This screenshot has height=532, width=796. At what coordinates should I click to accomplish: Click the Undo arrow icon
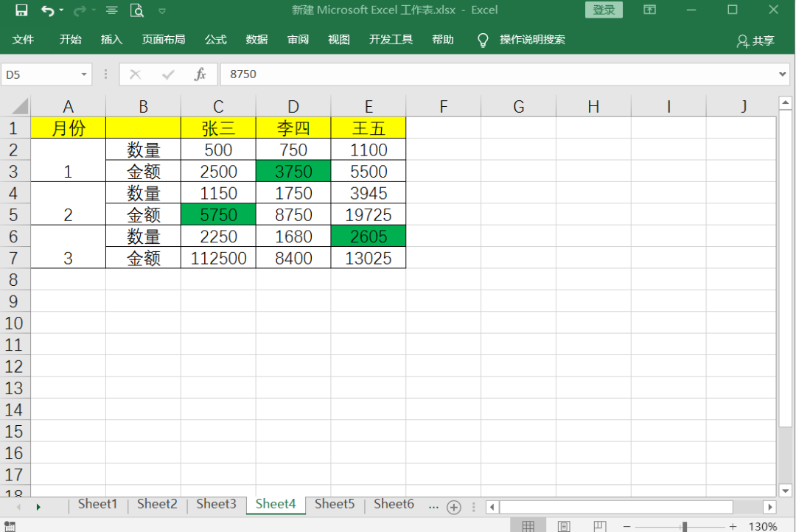tap(47, 10)
